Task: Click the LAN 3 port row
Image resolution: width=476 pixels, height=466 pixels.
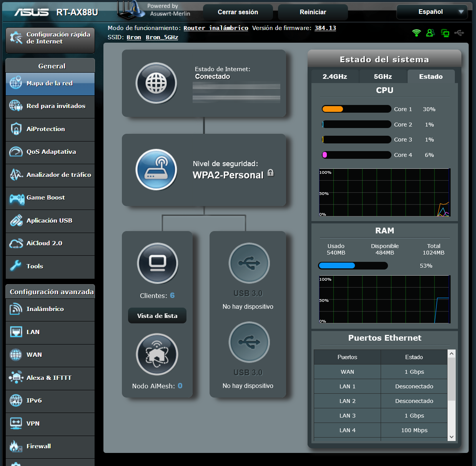Action: click(x=381, y=416)
